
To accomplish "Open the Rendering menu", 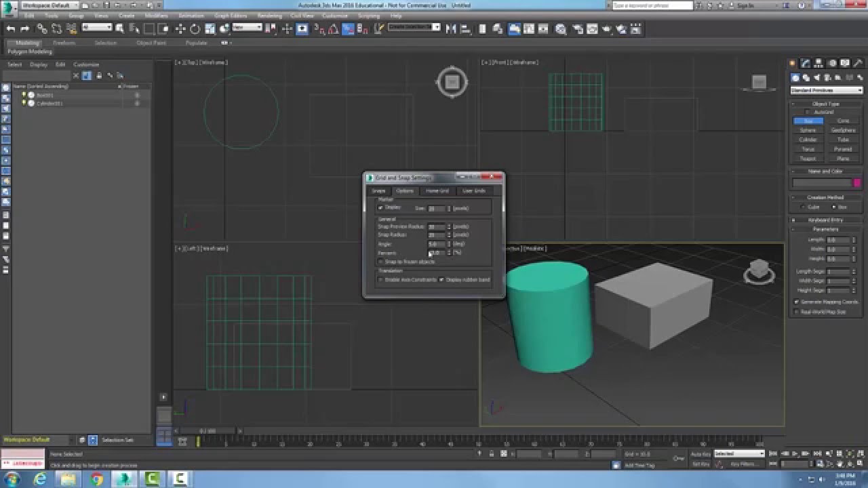I will point(269,15).
